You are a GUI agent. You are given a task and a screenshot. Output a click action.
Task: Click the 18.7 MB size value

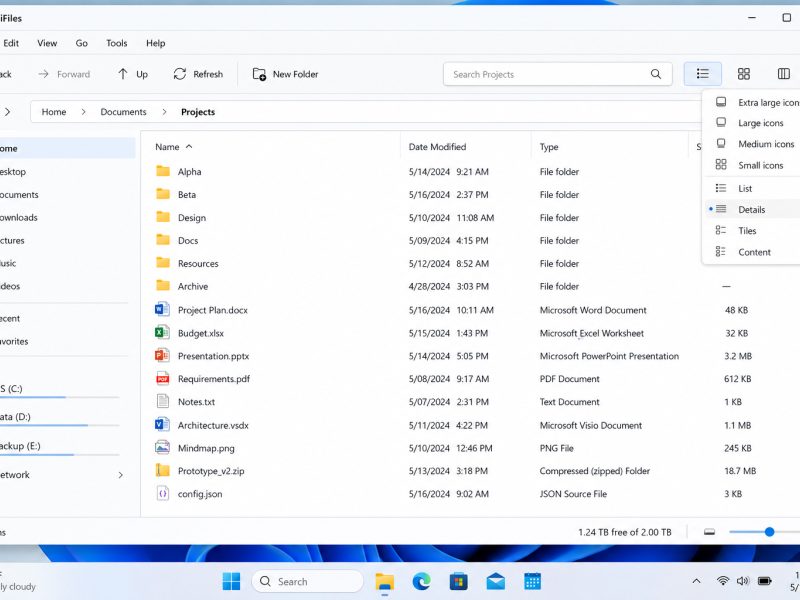pyautogui.click(x=740, y=471)
